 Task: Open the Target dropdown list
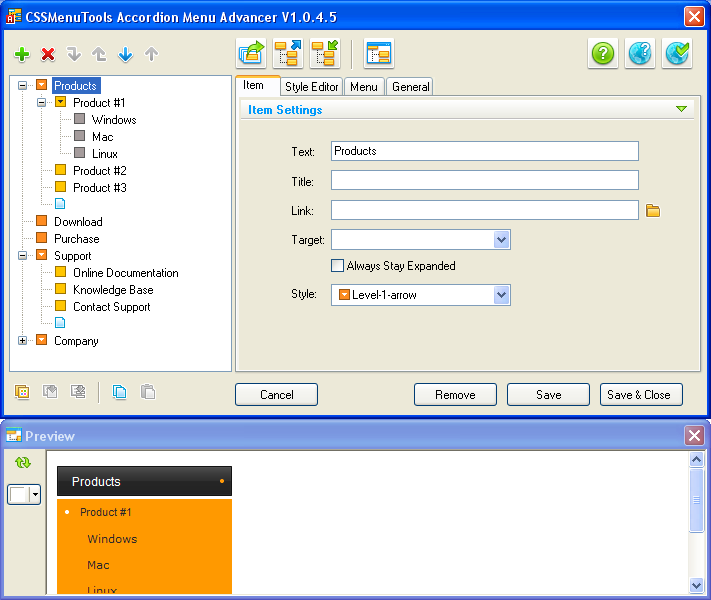(502, 240)
